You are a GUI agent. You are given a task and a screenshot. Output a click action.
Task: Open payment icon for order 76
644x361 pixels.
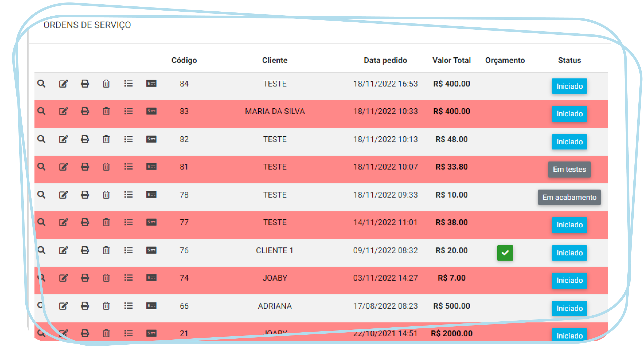[151, 250]
